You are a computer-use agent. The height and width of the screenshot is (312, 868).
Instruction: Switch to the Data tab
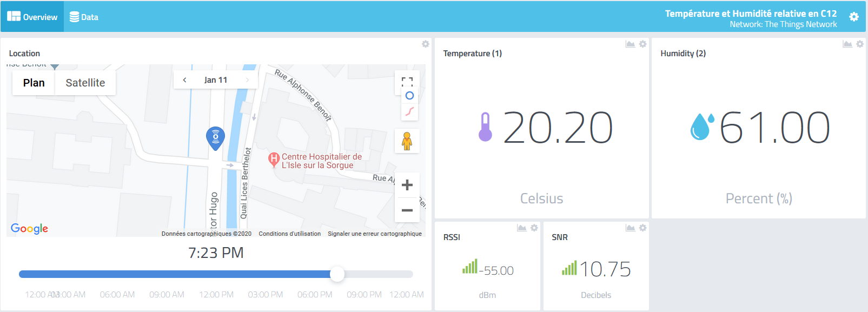pyautogui.click(x=84, y=17)
